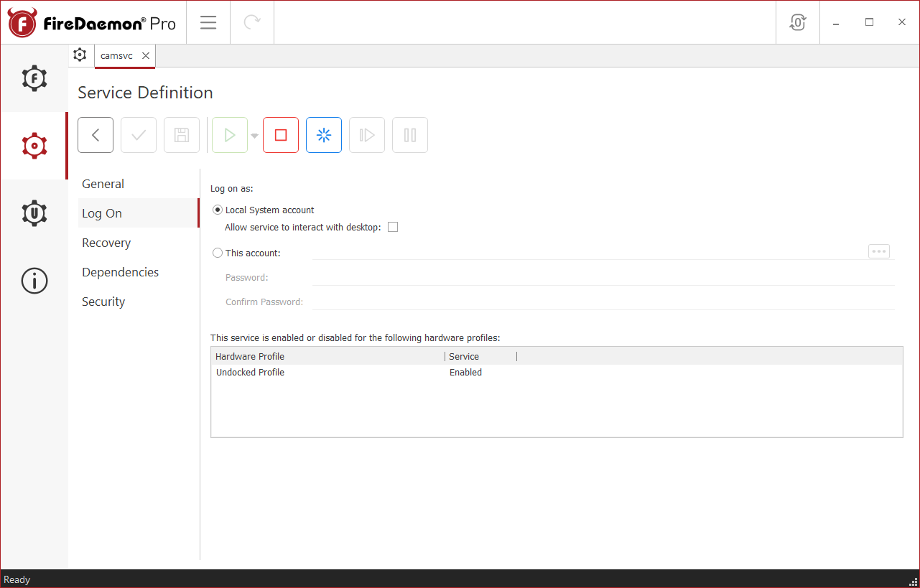Click the Enabled service cell
Viewport: 920px width, 588px height.
point(465,373)
